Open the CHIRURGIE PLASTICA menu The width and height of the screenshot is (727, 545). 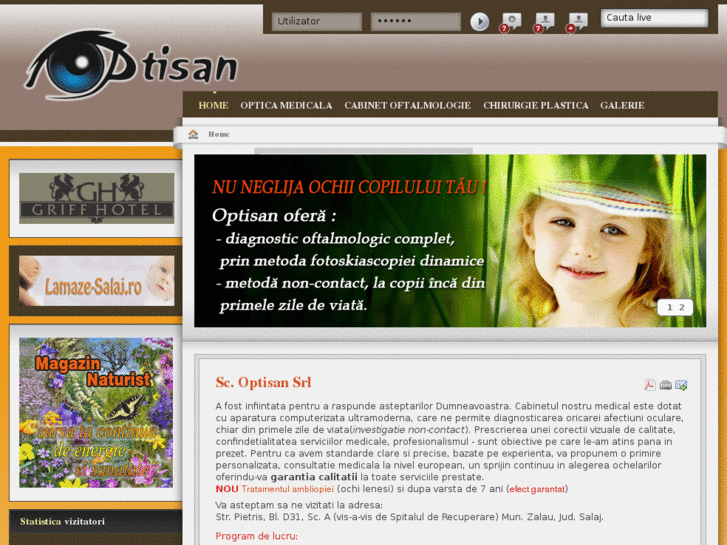tap(536, 105)
